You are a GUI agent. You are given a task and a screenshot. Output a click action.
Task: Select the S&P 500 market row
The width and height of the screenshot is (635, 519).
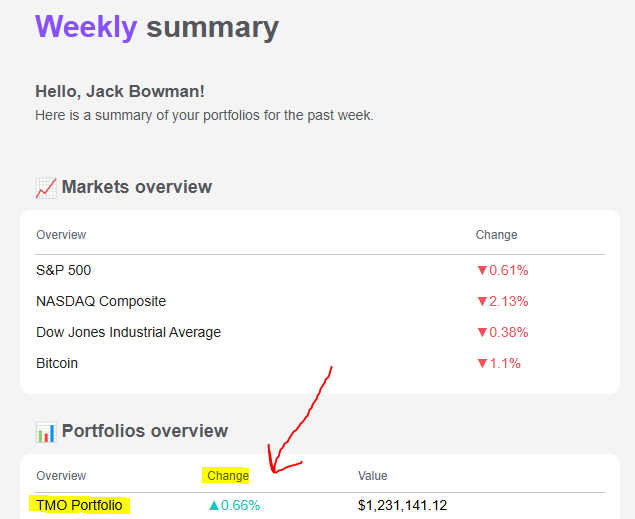point(320,270)
